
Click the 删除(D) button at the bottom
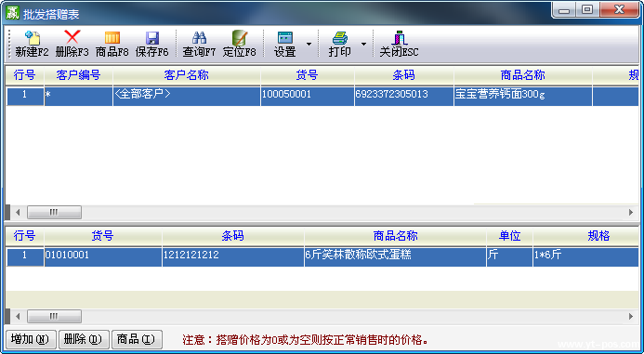[x=84, y=339]
